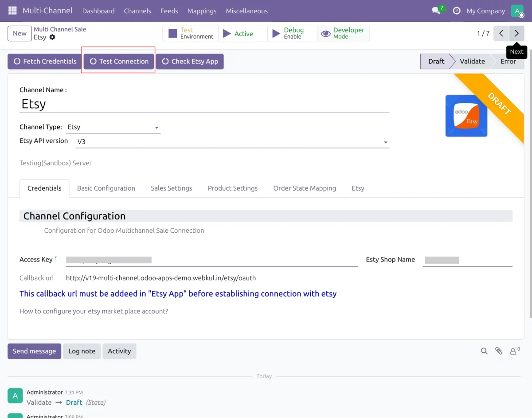Open the administrator user avatar menu
The width and height of the screenshot is (532, 418).
point(517,11)
